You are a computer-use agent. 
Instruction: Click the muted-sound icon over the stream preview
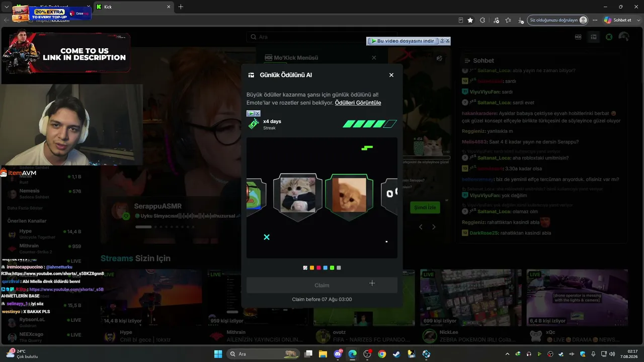pos(439,58)
